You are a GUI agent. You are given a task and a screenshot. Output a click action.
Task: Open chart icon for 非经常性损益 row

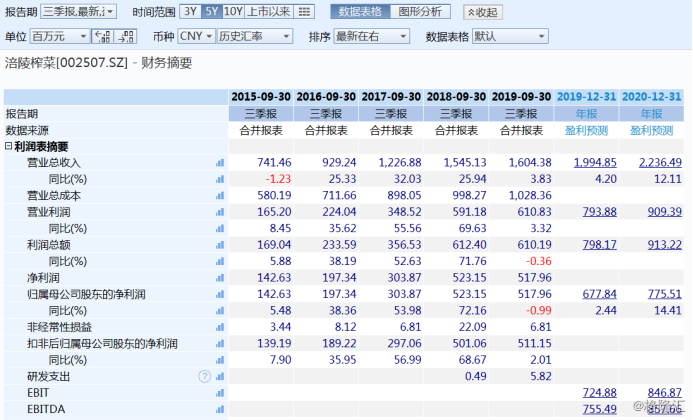220,327
